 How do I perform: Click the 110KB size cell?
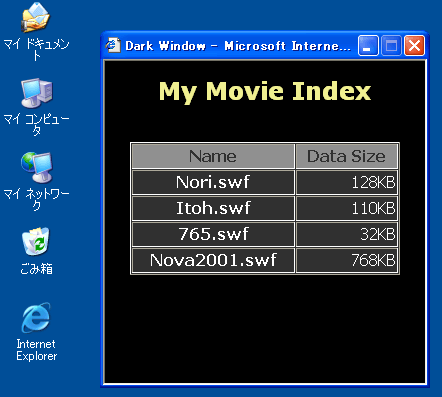pyautogui.click(x=347, y=208)
